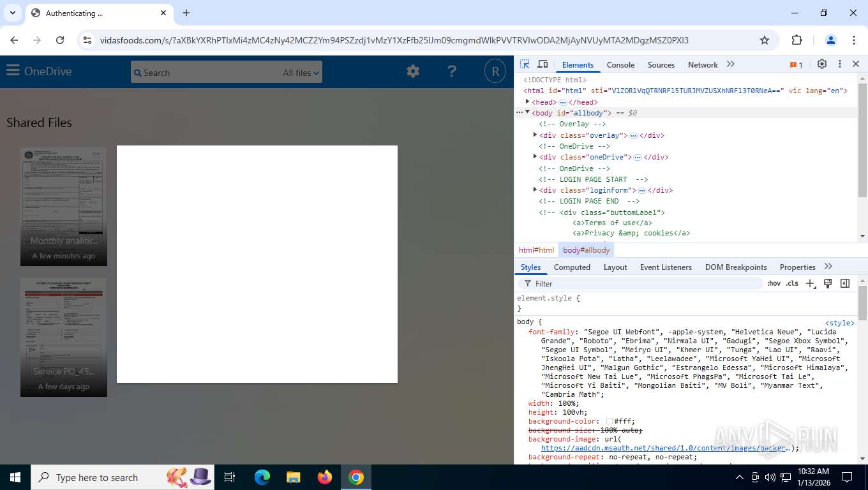Activate DevTools inspect element picker
Screen dimensions: 868x490
(x=525, y=64)
